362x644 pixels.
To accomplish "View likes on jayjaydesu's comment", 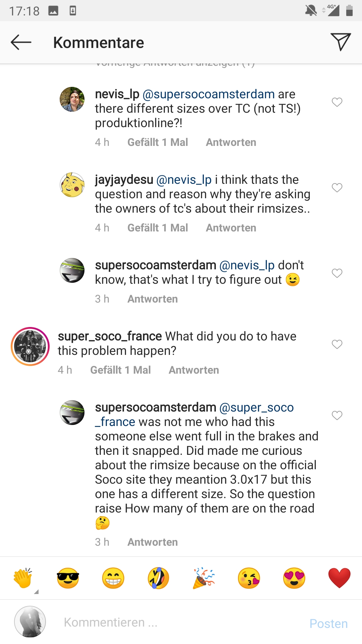I will [158, 228].
